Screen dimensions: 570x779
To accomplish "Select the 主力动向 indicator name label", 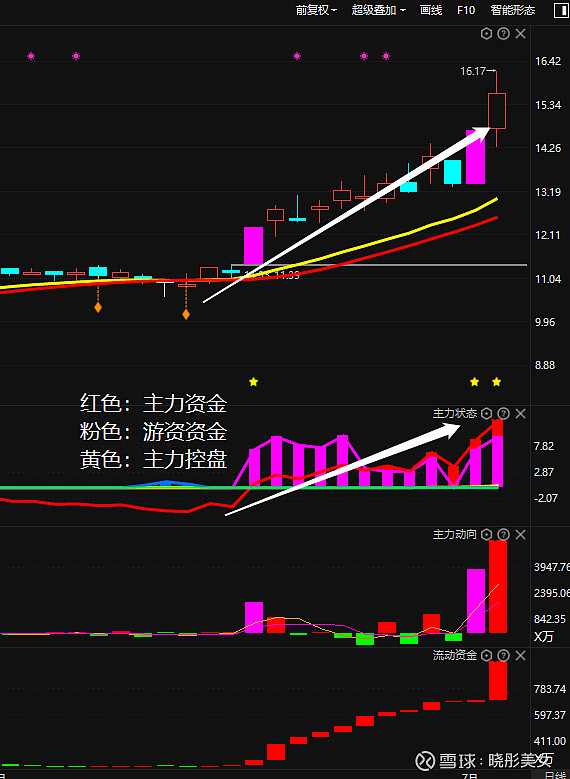I will point(455,535).
